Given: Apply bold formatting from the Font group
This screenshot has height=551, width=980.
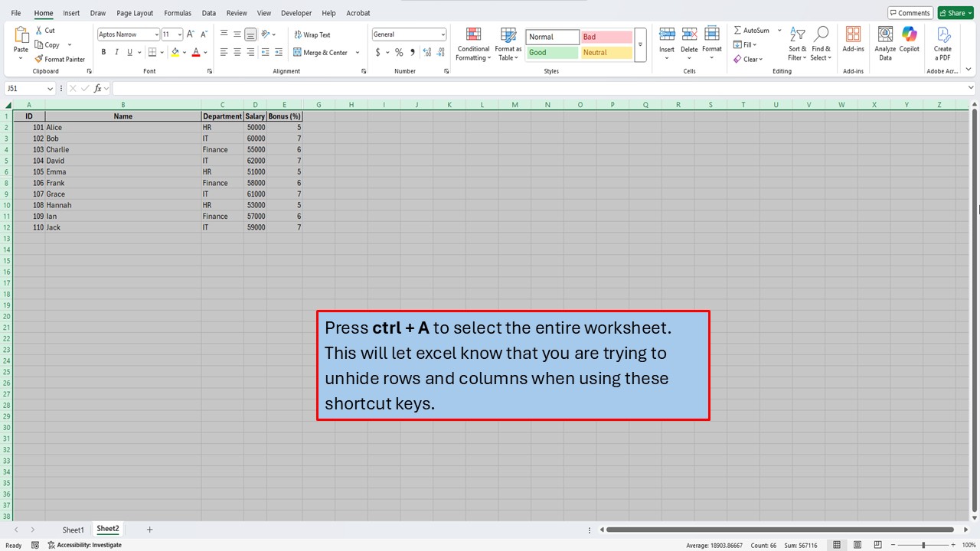Looking at the screenshot, I should tap(103, 51).
